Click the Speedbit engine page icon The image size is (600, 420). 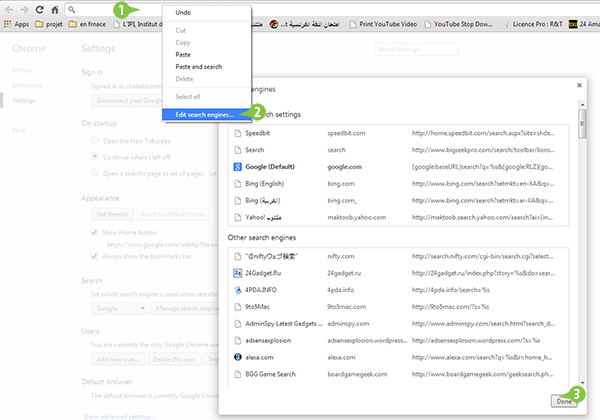tap(238, 133)
